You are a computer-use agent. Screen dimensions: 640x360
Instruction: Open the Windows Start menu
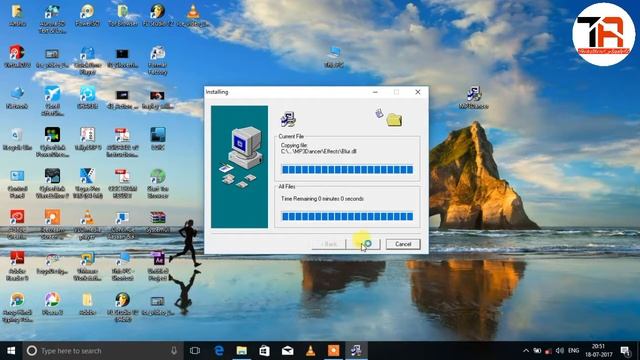point(11,351)
